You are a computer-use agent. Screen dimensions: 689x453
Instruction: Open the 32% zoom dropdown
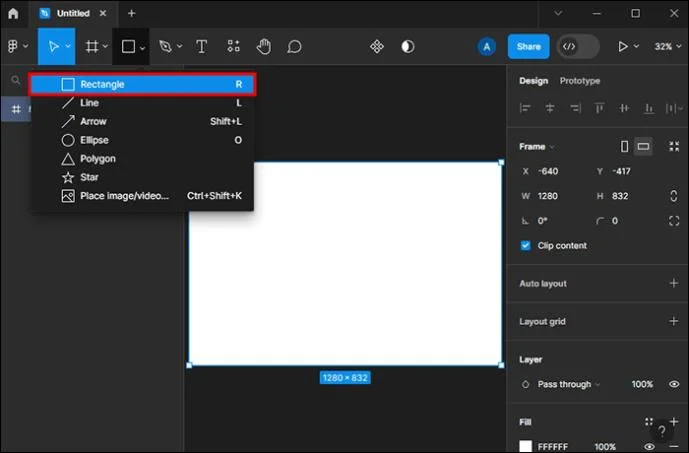pyautogui.click(x=667, y=47)
